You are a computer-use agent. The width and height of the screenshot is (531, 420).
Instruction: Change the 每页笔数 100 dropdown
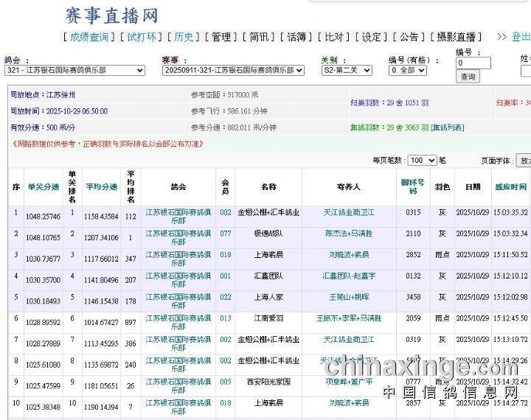click(422, 161)
